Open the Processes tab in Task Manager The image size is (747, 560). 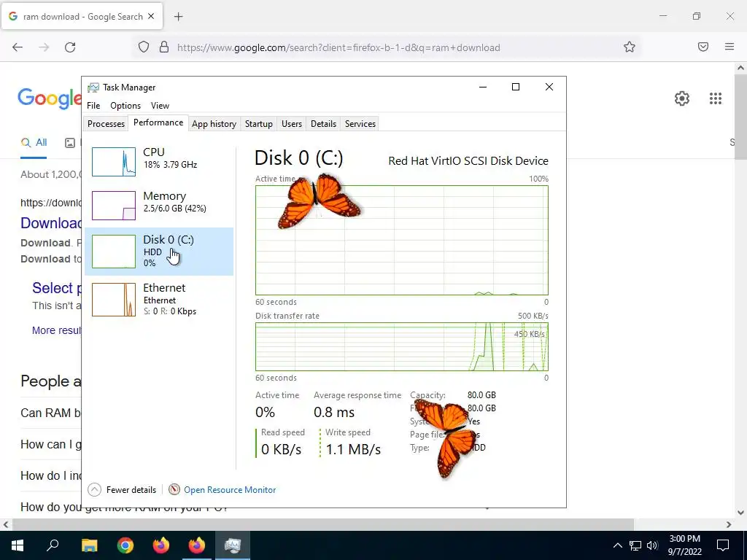tap(106, 124)
